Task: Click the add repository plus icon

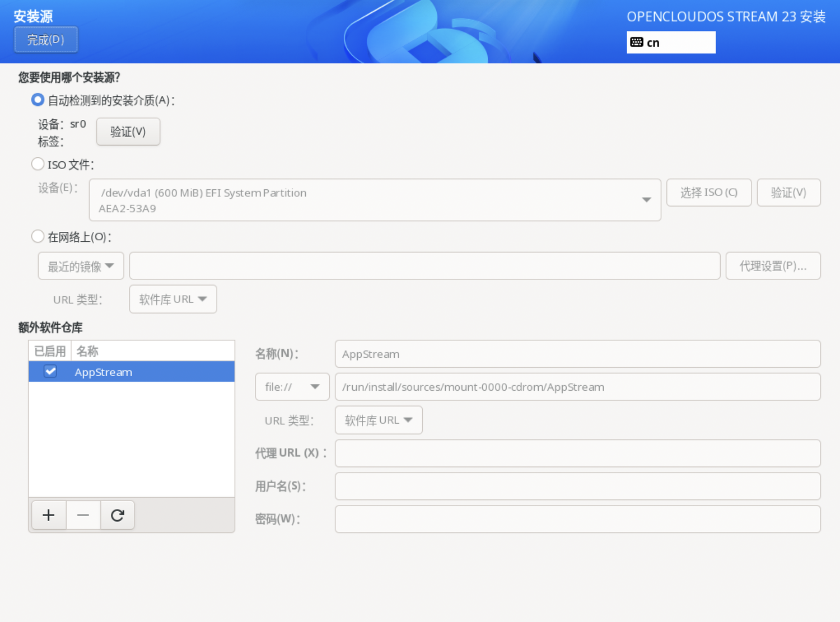Action: (x=49, y=515)
